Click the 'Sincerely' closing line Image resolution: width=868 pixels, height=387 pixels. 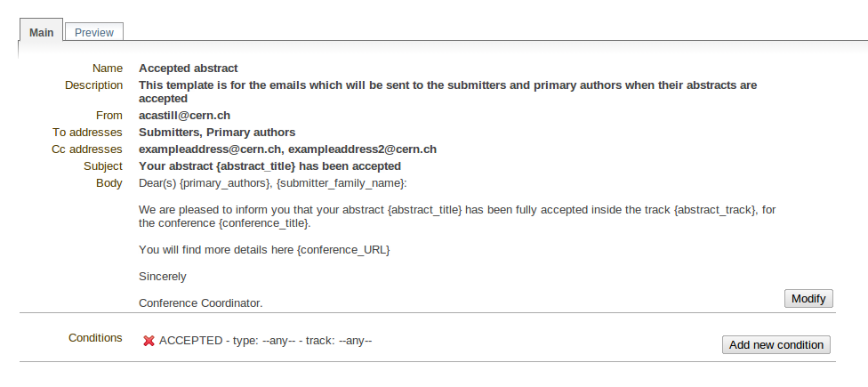(x=162, y=277)
